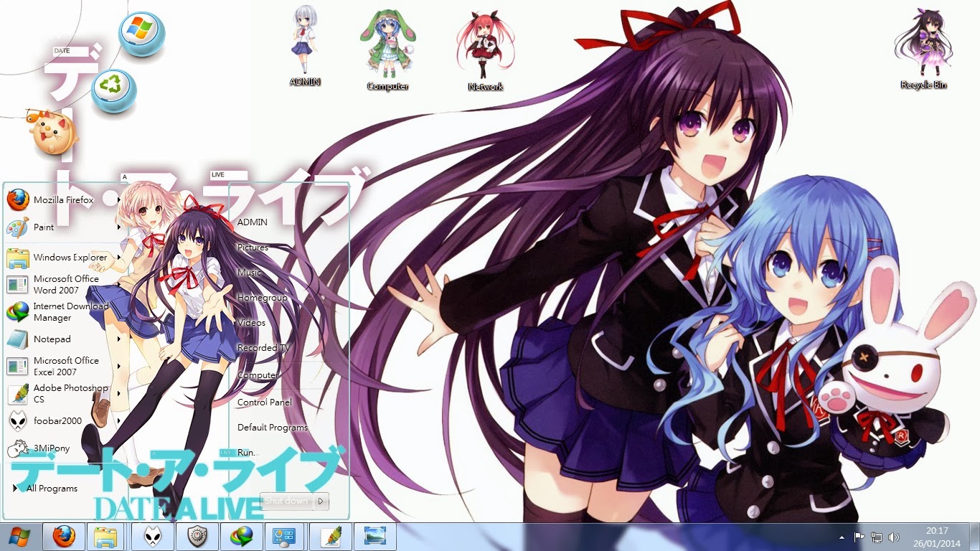Click the Windows Explorer icon in Start menu
The height and width of the screenshot is (551, 980).
coord(18,258)
